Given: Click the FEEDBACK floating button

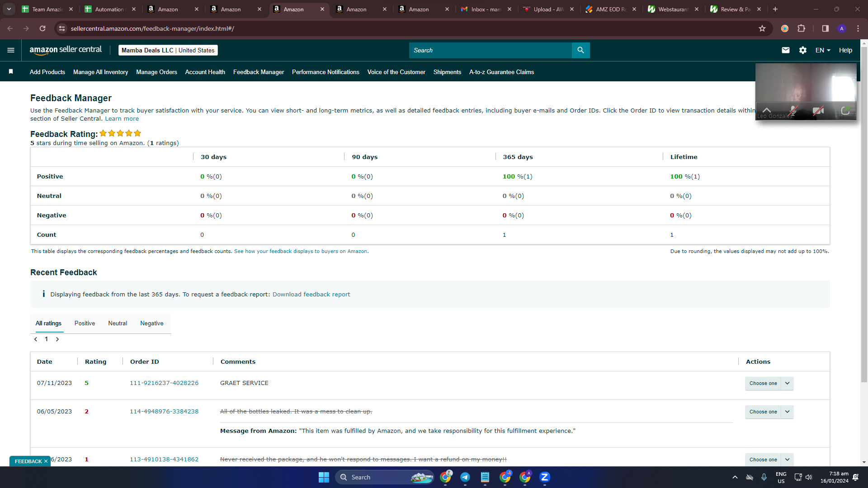Looking at the screenshot, I should 30,461.
